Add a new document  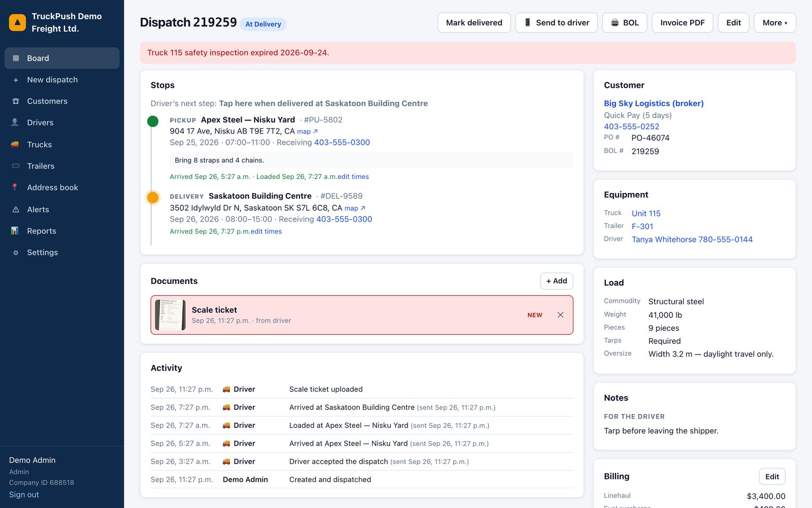tap(557, 281)
